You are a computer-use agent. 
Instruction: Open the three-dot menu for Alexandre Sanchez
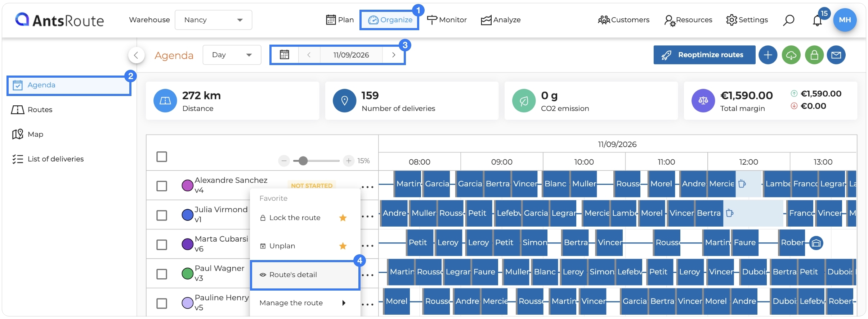point(367,187)
